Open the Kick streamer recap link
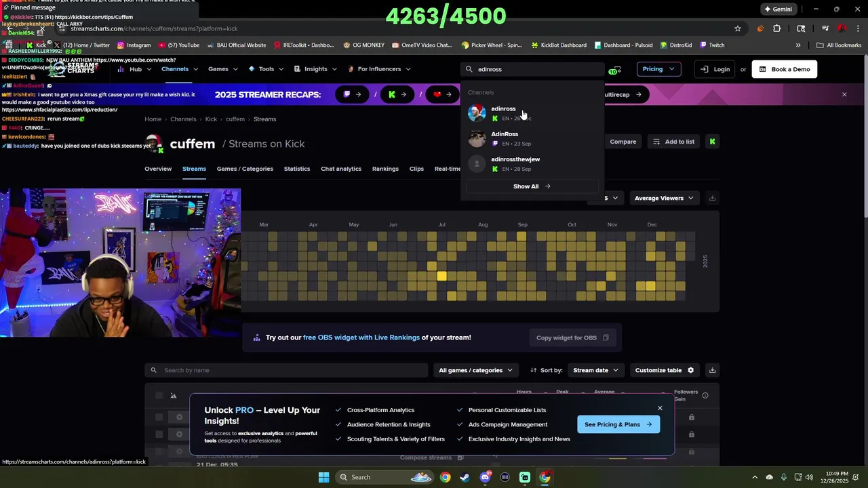Screen dimensions: 868x488 coord(397,95)
